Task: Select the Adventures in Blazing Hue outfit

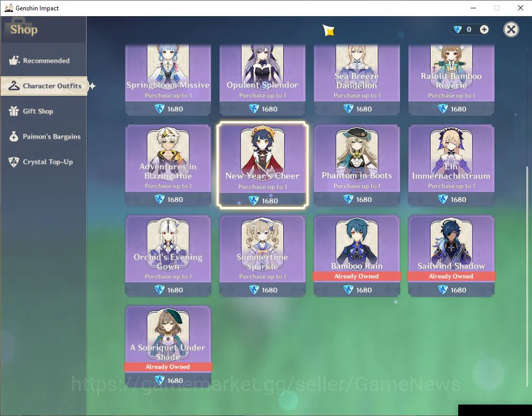Action: [168, 165]
